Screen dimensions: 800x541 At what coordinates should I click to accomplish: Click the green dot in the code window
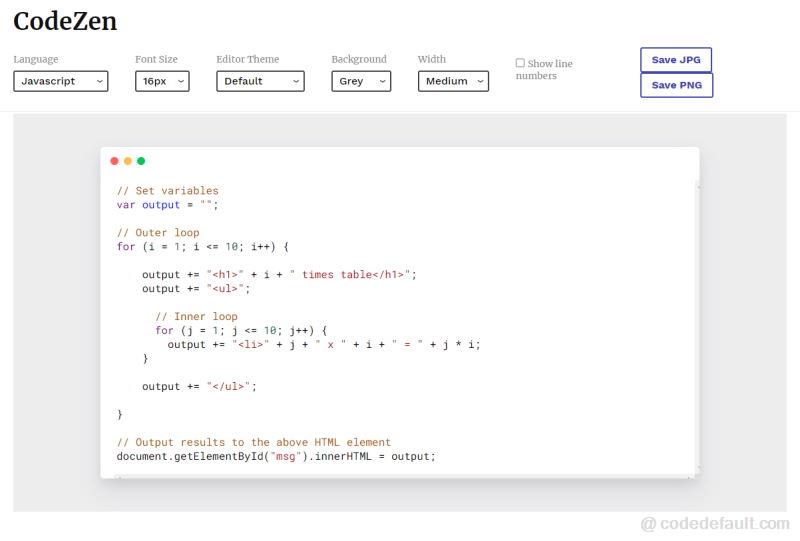[141, 161]
